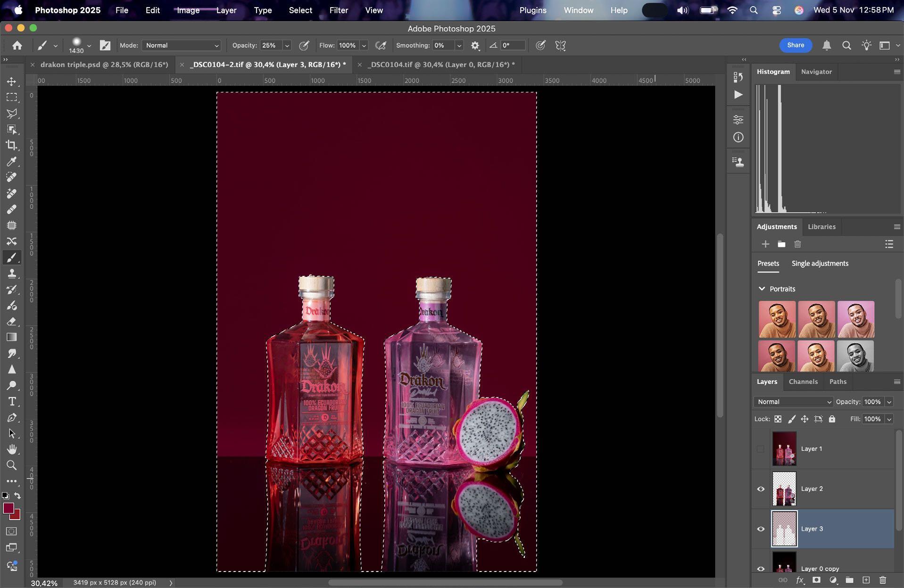Click the Share button

796,45
